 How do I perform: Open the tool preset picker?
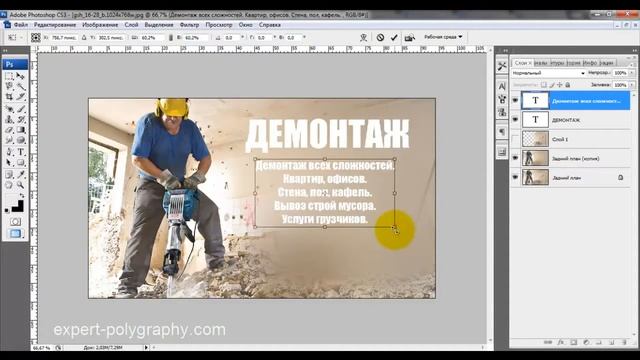(14, 38)
